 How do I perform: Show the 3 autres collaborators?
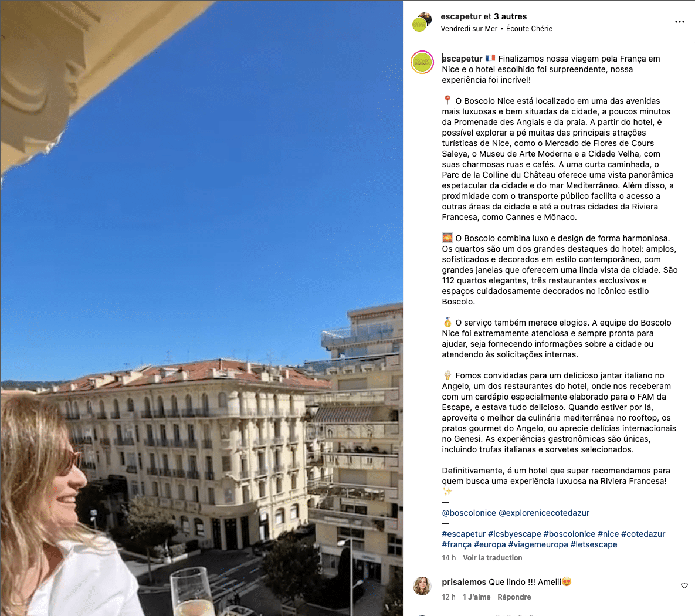[510, 16]
